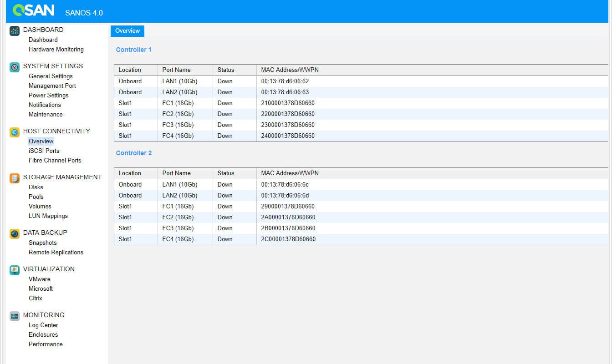Select MAC address 00:13:78:d6:06:62

[x=285, y=81]
